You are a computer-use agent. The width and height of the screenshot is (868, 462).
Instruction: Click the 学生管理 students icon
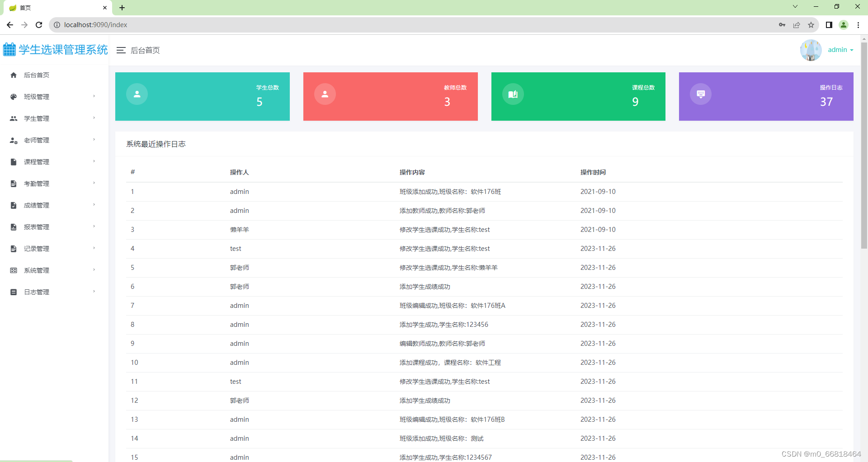[x=13, y=118]
